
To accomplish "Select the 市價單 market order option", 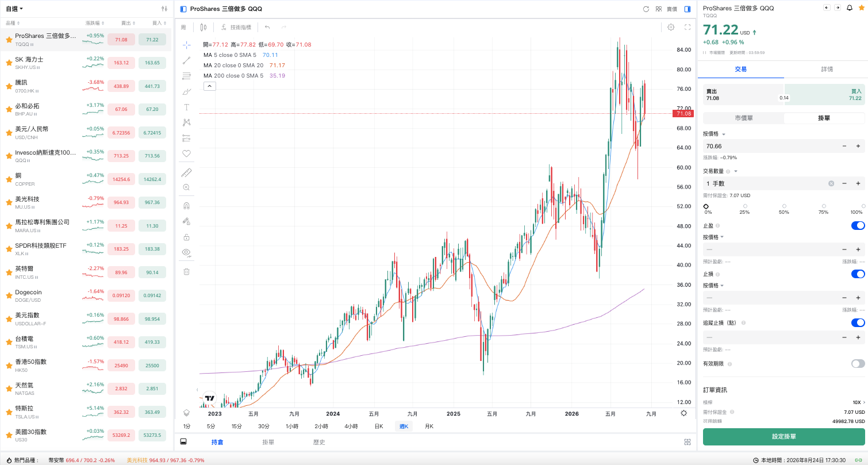I will (744, 118).
